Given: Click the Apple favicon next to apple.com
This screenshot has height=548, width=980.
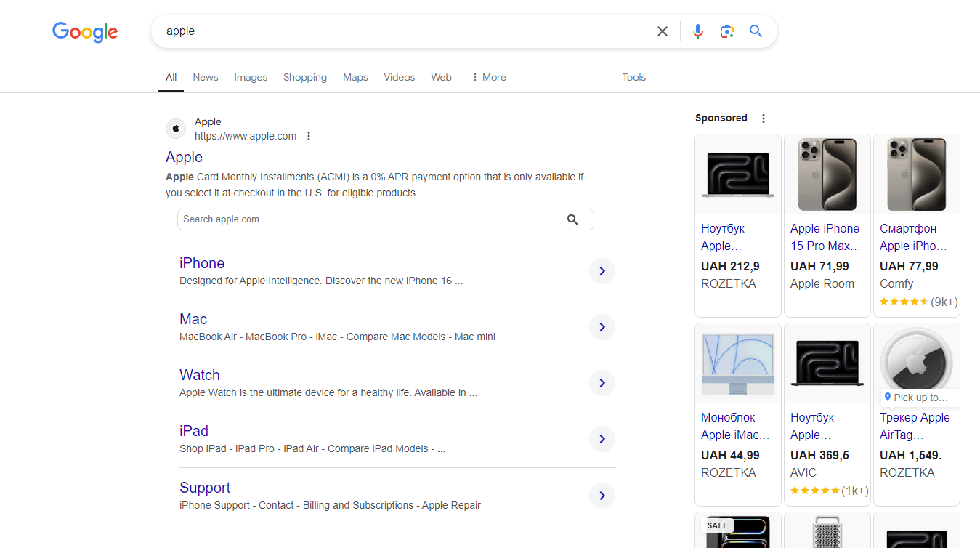Looking at the screenshot, I should (x=176, y=129).
